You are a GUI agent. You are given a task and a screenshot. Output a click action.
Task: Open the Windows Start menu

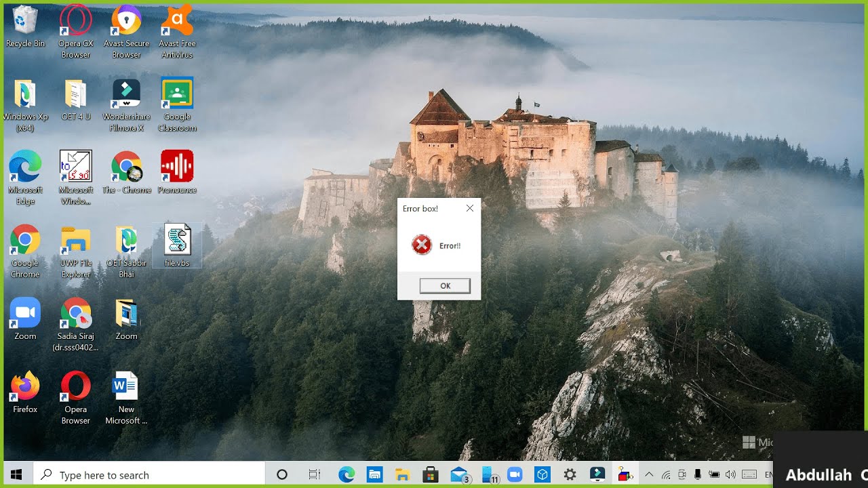(16, 475)
